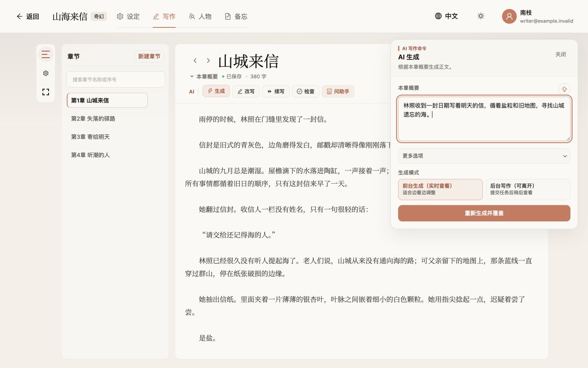Viewport: 588px width, 368px height.
Task: Select chapter 第1章 山城来信
Action: (x=107, y=100)
